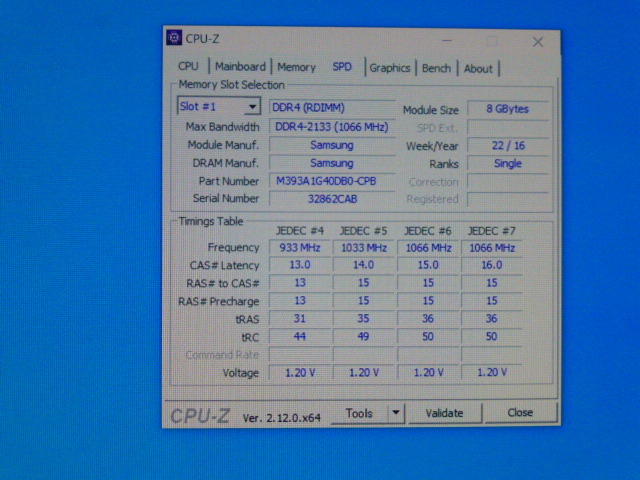
Task: Click the empty Correction field
Action: point(507,182)
